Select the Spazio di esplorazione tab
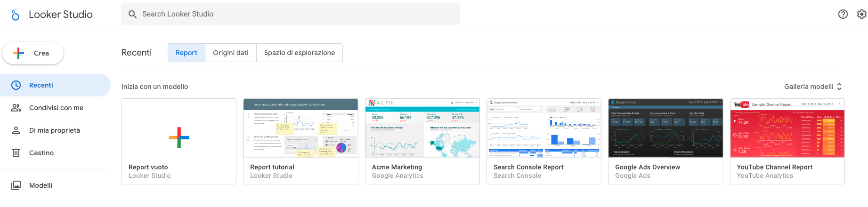Viewport: 868px width, 207px height. click(x=300, y=53)
